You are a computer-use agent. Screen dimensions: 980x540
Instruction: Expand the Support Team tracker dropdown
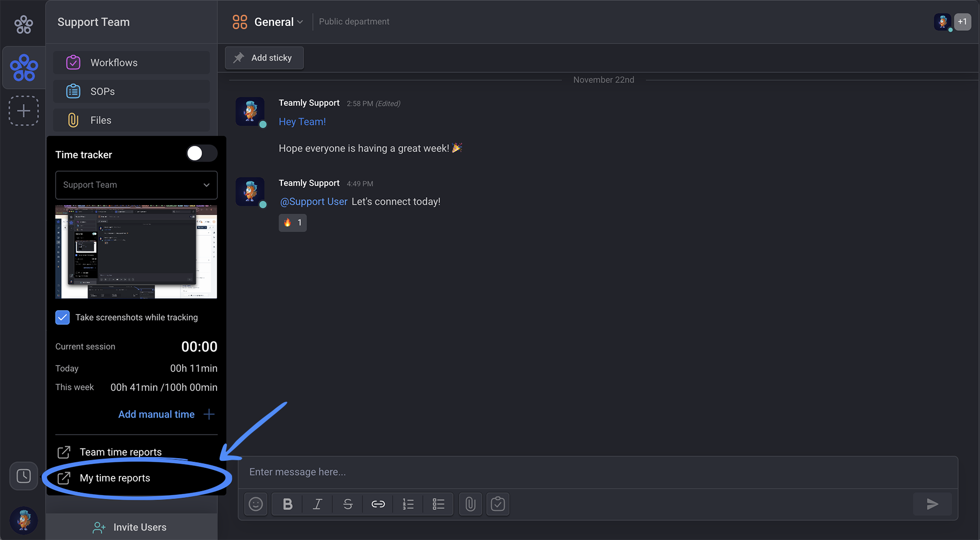pyautogui.click(x=136, y=185)
